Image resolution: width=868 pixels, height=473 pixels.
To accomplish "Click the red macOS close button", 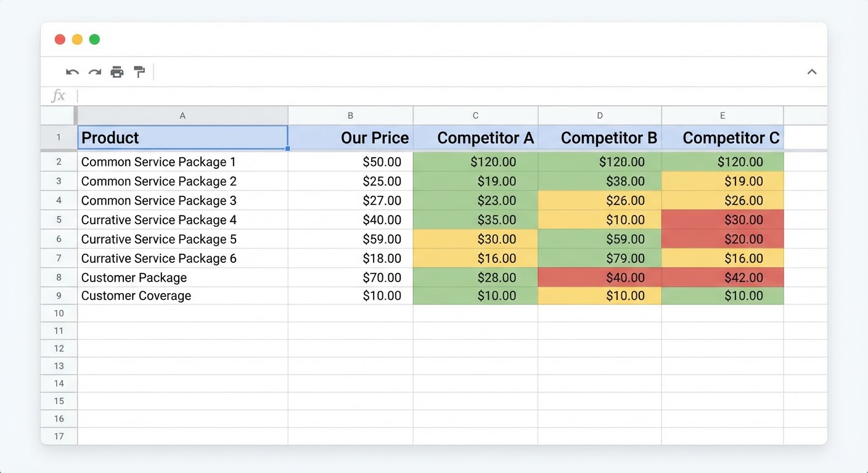I will pos(60,39).
